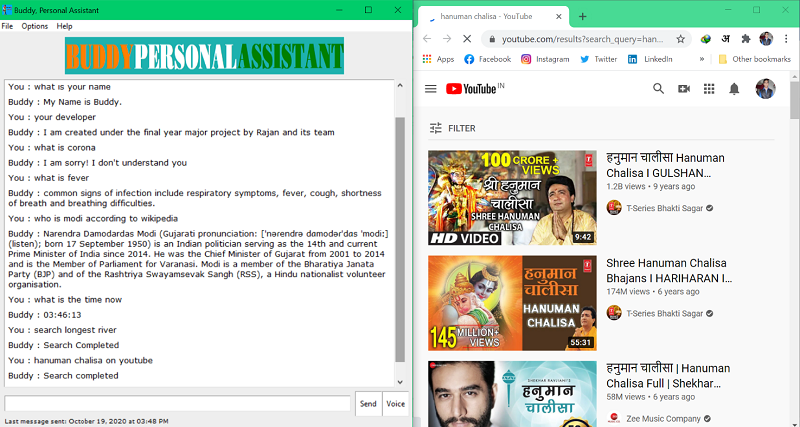Open the YouTube create video camera icon
This screenshot has height=427, width=800.
point(684,89)
